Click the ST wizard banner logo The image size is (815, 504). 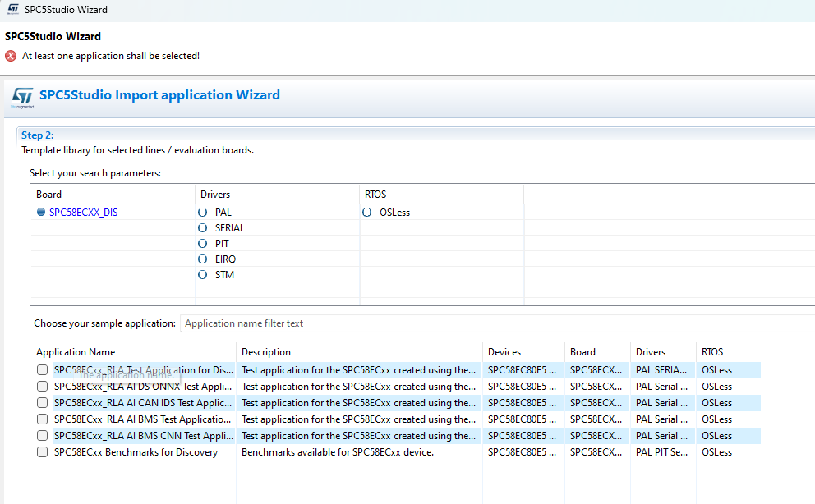pyautogui.click(x=22, y=98)
